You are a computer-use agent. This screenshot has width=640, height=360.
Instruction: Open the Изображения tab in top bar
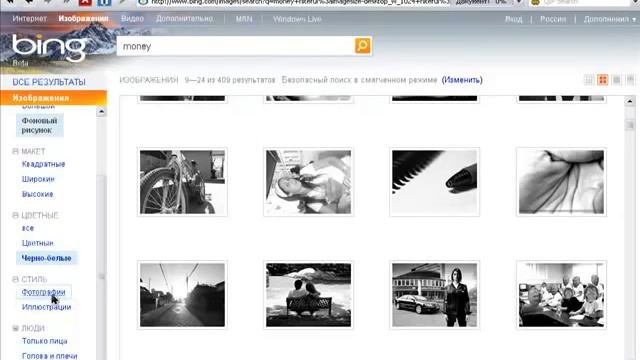tap(83, 19)
